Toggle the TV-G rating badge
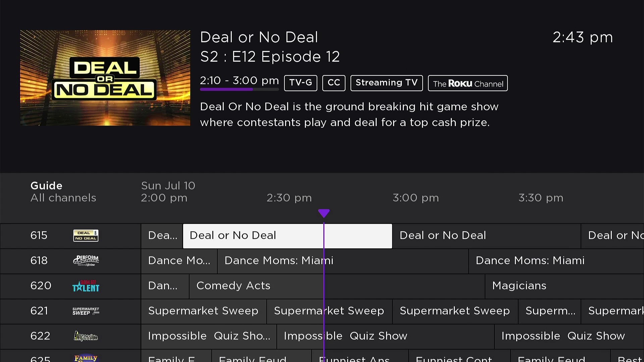The image size is (644, 362). 301,83
